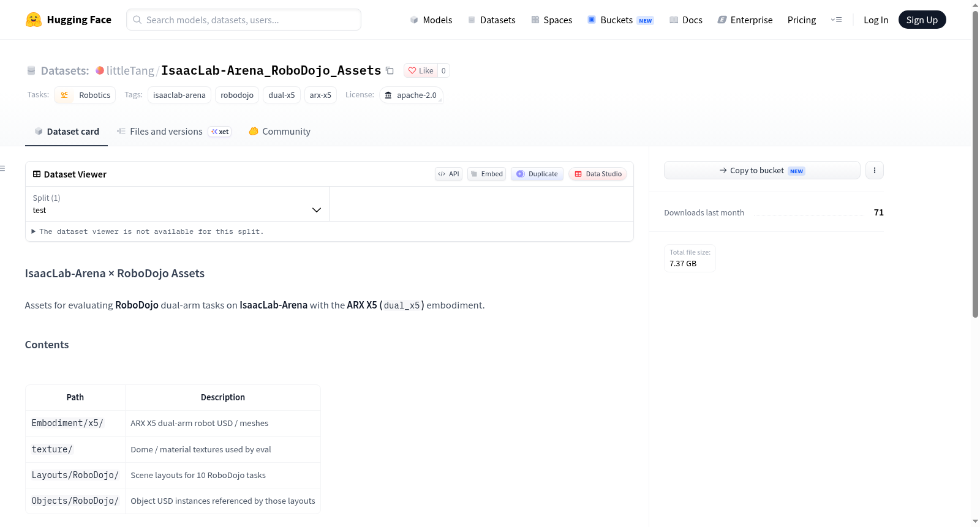Focus the search models, datasets, users field

coord(244,20)
